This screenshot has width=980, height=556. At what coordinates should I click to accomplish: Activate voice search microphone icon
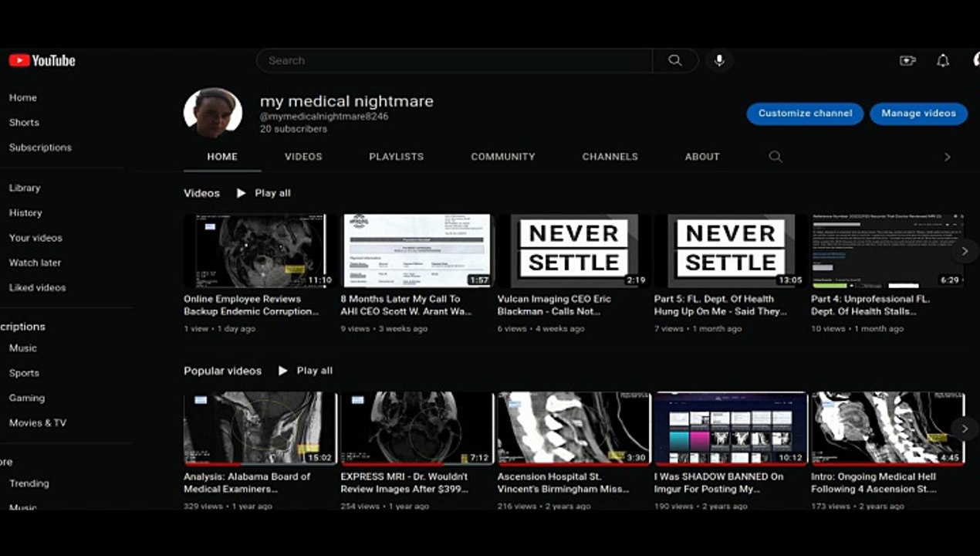pyautogui.click(x=719, y=60)
